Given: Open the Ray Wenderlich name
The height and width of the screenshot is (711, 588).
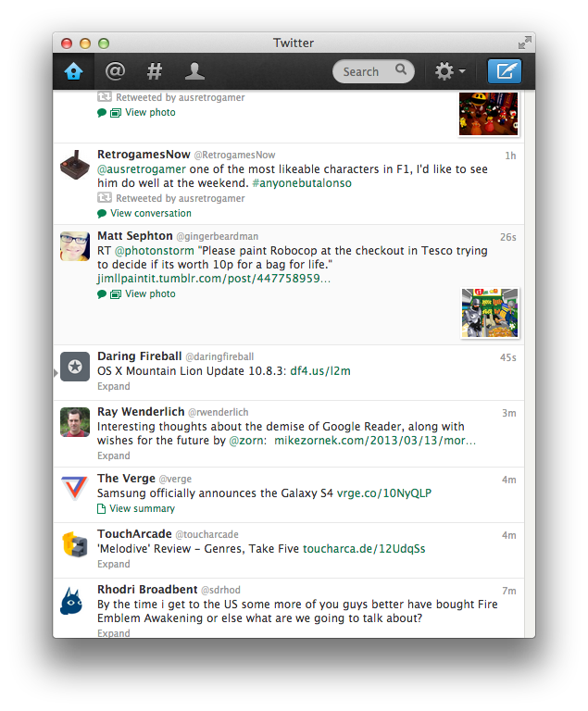Looking at the screenshot, I should tap(141, 412).
